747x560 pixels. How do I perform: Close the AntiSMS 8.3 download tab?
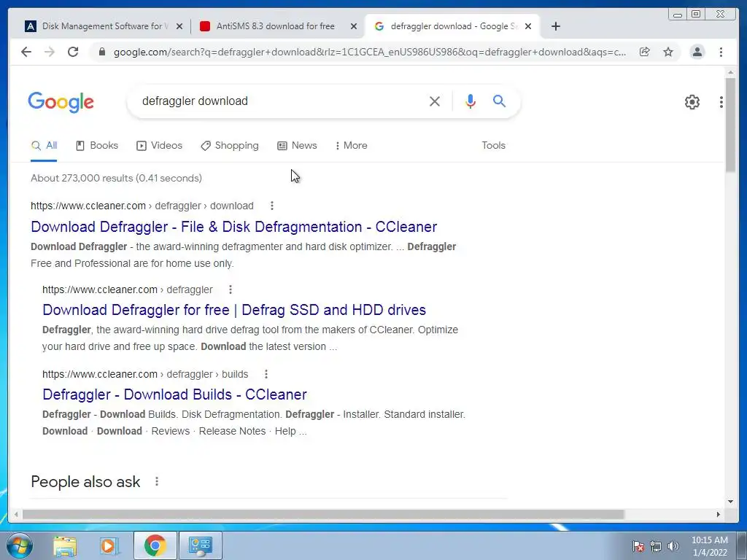click(x=354, y=26)
